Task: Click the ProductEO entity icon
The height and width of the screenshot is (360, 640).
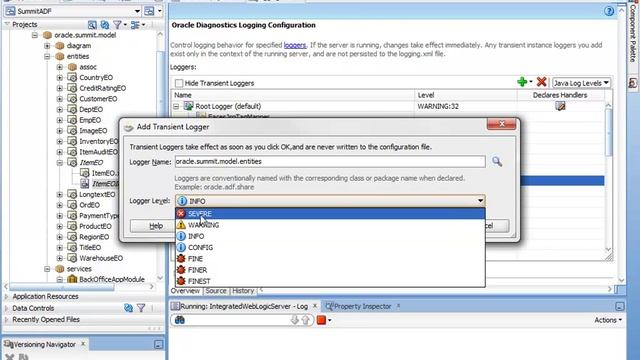Action: [x=72, y=226]
